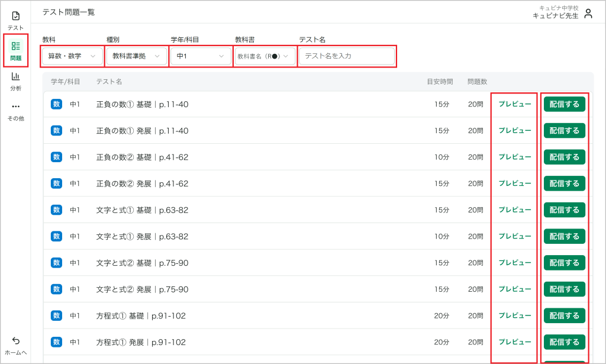This screenshot has width=606, height=364.
Task: Click 配信する for 正負の数② 発展
Action: [x=564, y=183]
